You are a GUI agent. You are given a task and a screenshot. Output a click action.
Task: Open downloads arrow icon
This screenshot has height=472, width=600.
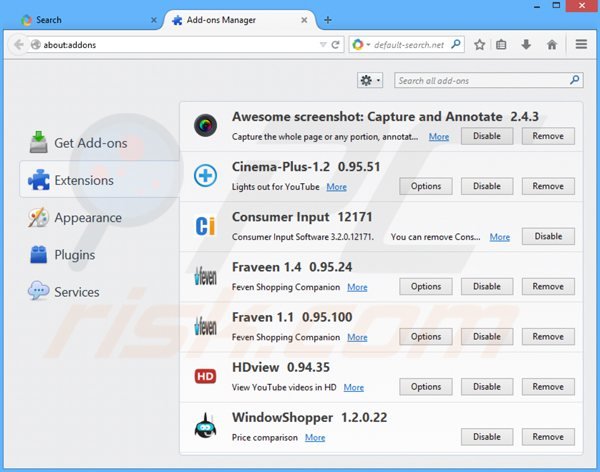click(x=527, y=45)
